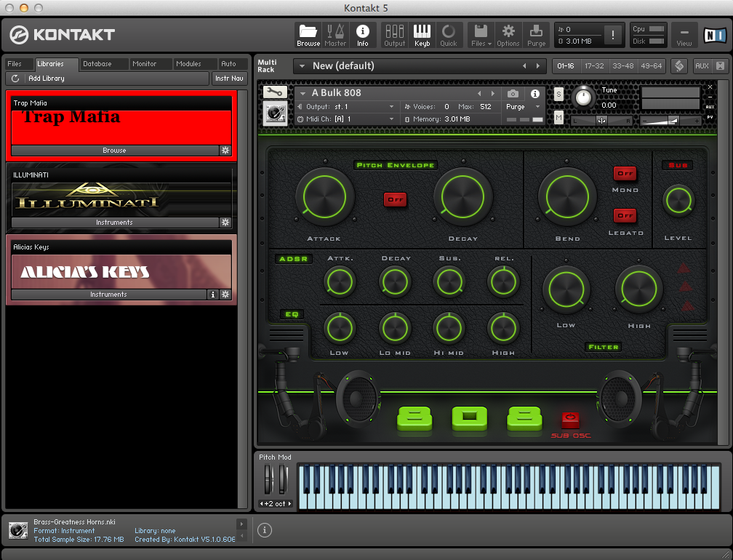
Task: Show Alicias Keys library info
Action: coord(213,294)
